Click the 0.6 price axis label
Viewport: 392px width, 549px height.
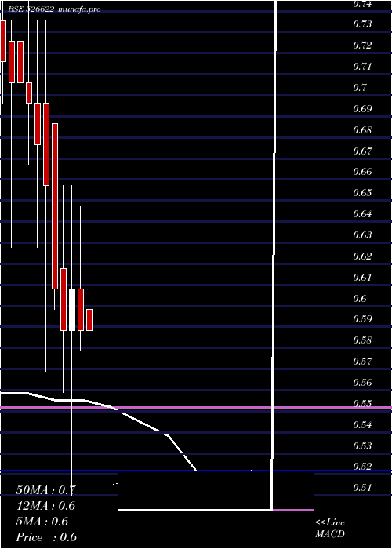(x=360, y=298)
